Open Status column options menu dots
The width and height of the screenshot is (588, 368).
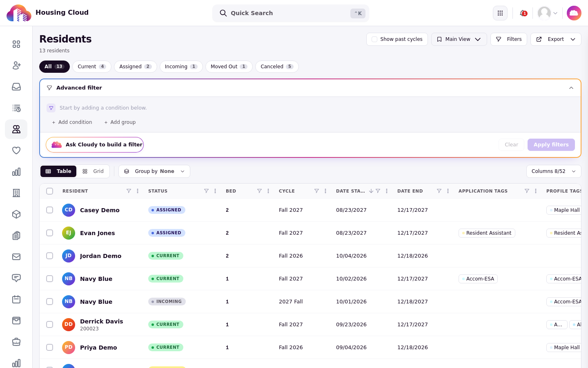pos(215,191)
